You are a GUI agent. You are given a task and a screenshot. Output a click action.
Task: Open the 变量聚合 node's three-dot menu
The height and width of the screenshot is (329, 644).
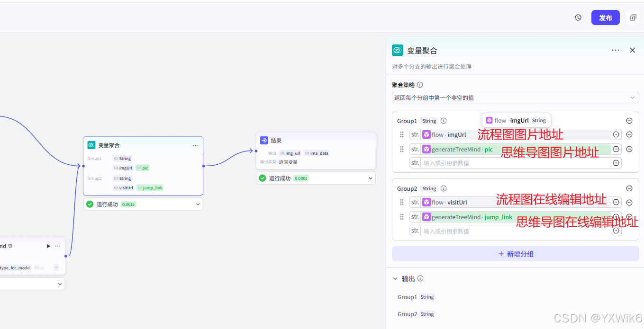[x=195, y=145]
